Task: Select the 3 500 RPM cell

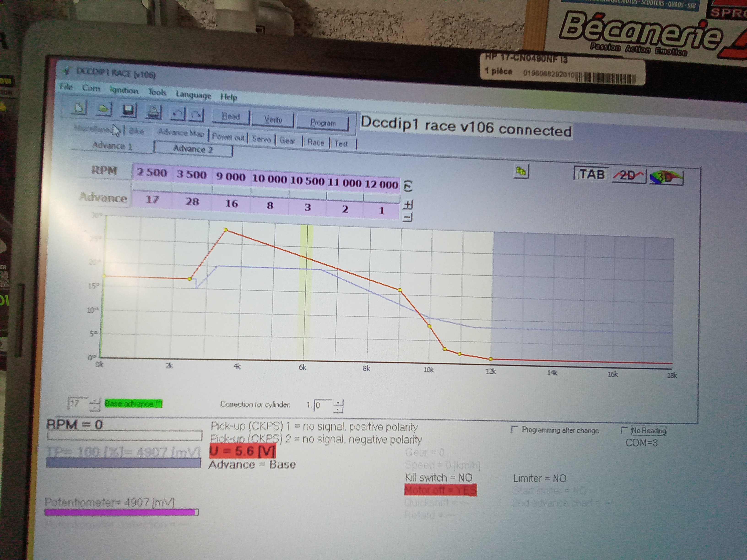Action: pos(191,175)
